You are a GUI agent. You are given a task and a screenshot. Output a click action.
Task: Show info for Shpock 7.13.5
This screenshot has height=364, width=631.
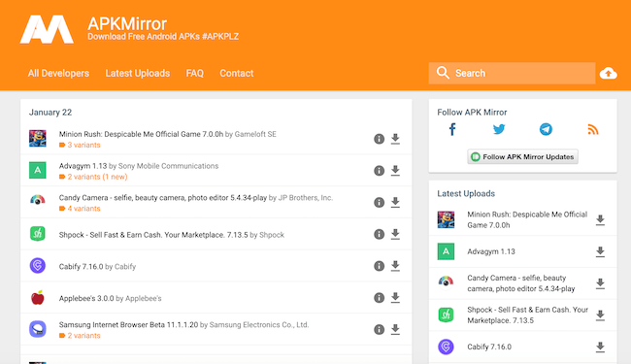[379, 234]
